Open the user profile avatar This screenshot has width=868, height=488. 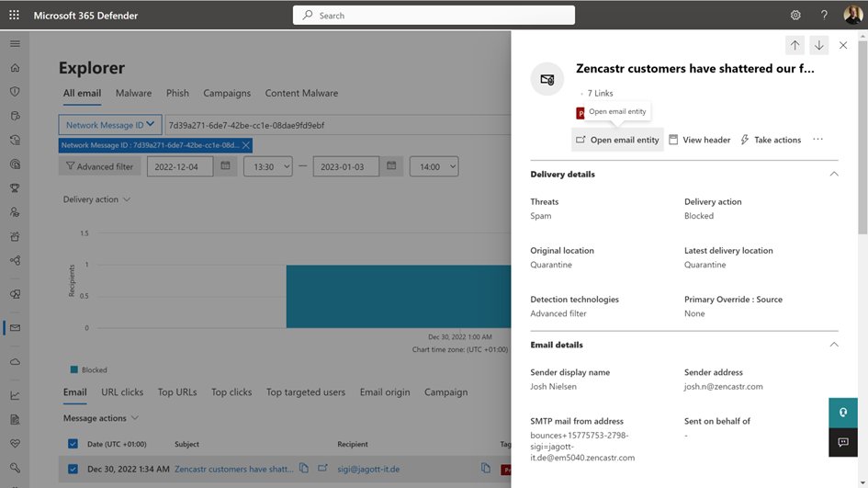click(853, 15)
